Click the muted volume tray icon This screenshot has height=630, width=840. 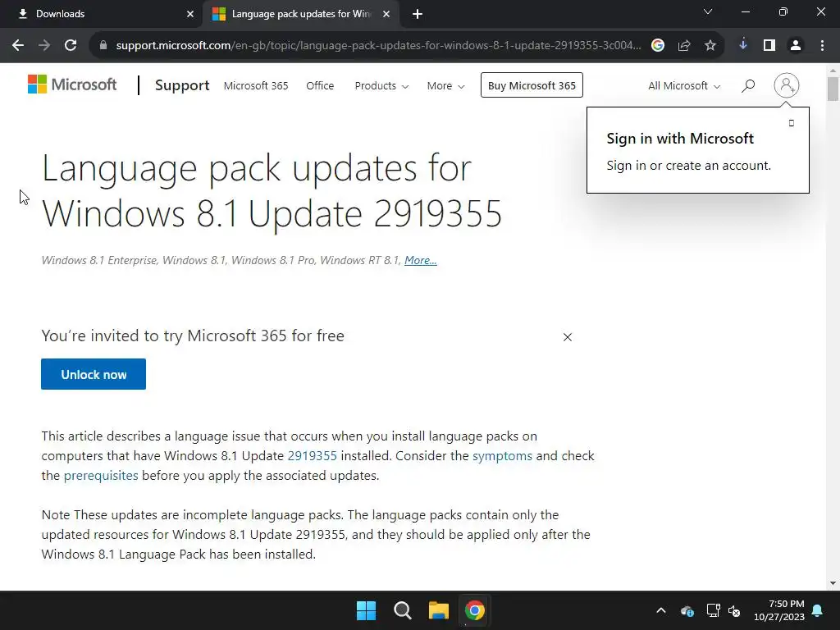click(734, 610)
